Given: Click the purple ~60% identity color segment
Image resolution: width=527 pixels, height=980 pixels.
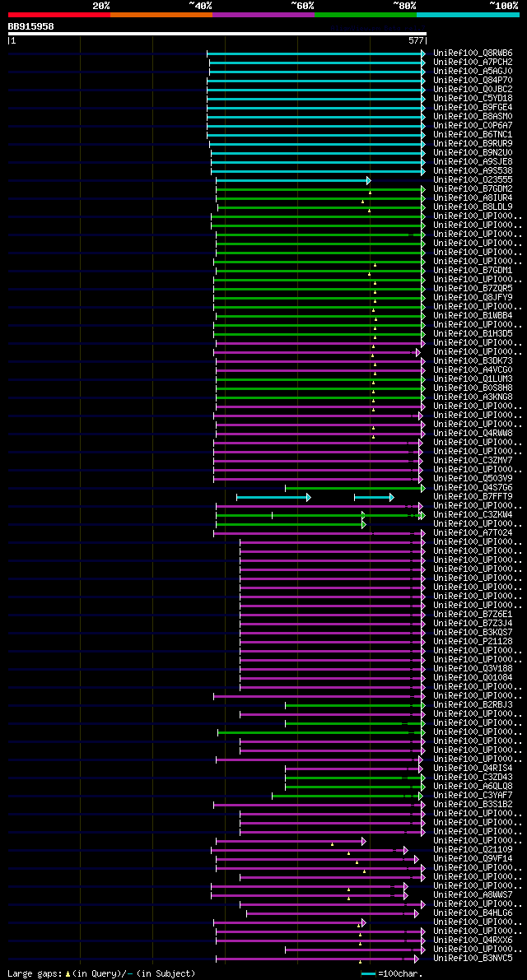Looking at the screenshot, I should [263, 14].
